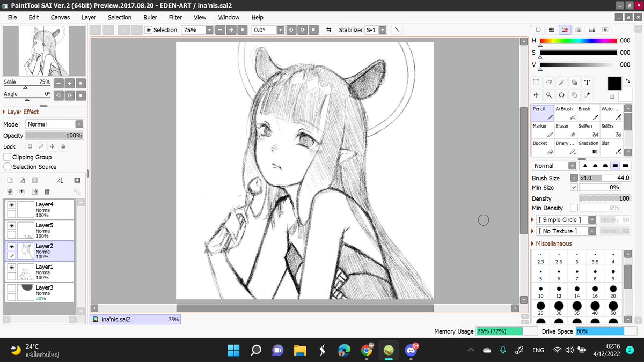Hide Layer1 using its eye icon
Image resolution: width=644 pixels, height=362 pixels.
[x=11, y=267]
